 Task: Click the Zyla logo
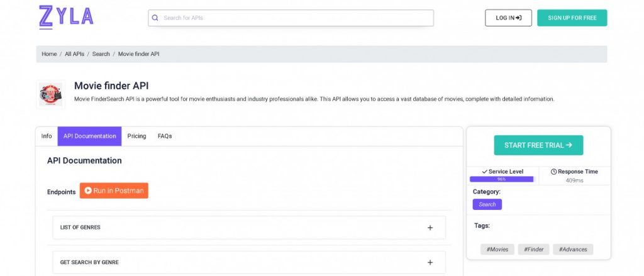click(66, 17)
